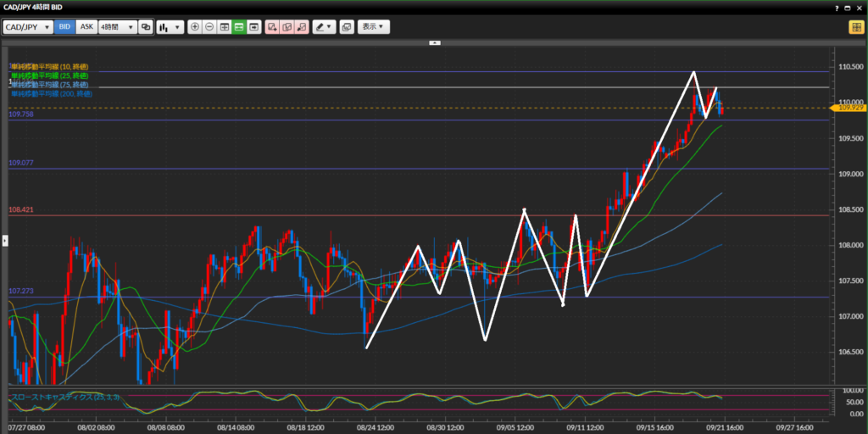Zoom in the chart with plus icon
868x434 pixels.
(195, 27)
